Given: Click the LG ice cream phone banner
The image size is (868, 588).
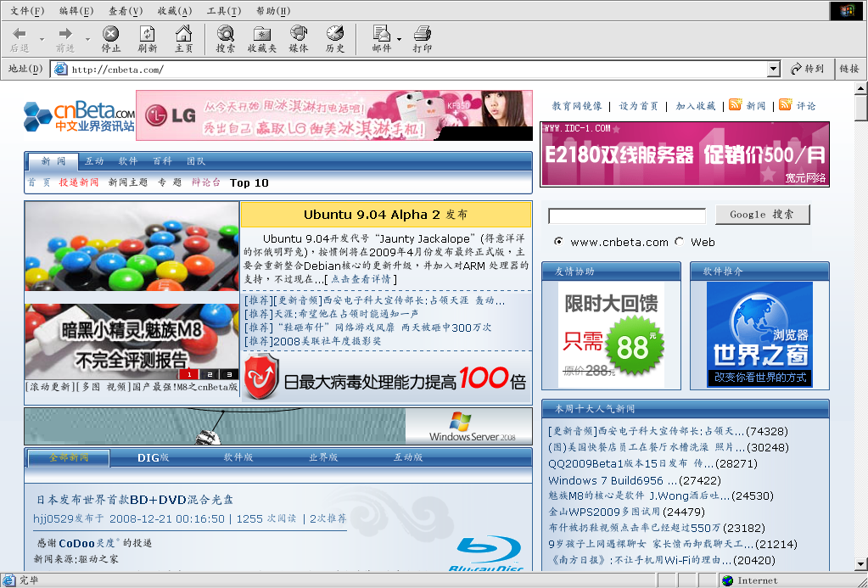Looking at the screenshot, I should tap(334, 115).
